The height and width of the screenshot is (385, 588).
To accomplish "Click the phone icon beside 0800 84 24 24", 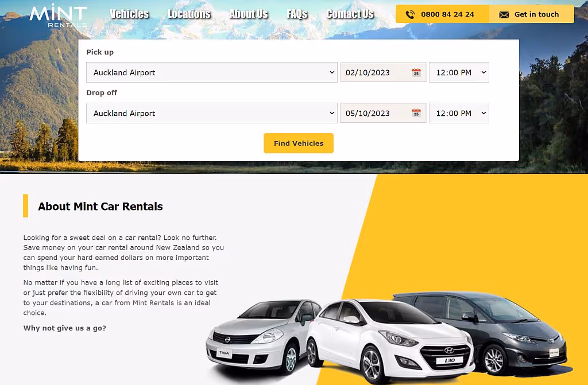I will click(x=410, y=14).
